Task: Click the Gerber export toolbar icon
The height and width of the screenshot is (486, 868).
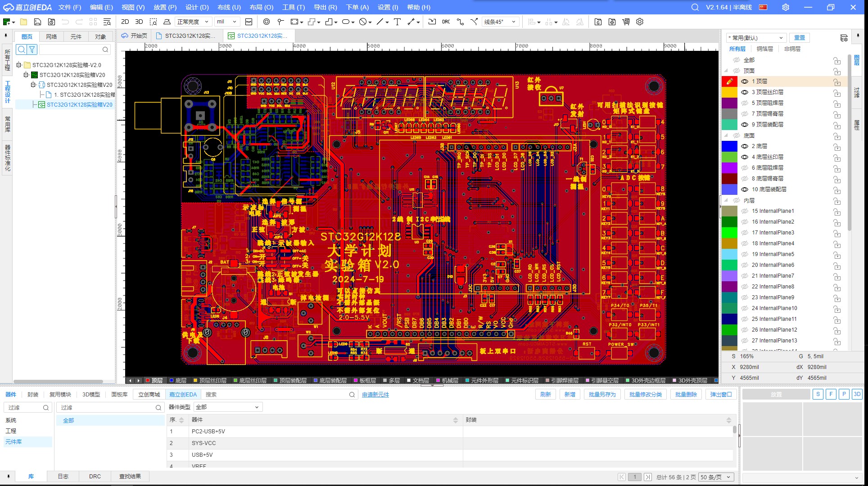Action: (x=598, y=22)
